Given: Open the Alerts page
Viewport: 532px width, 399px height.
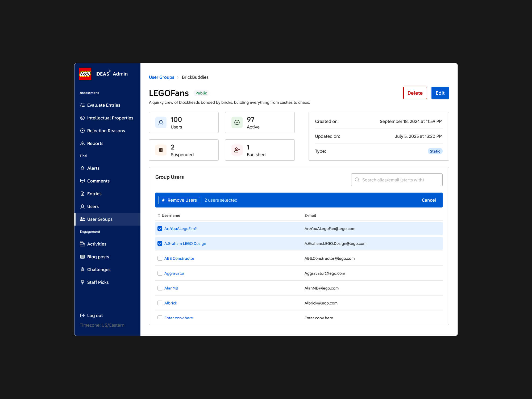Looking at the screenshot, I should [107, 168].
